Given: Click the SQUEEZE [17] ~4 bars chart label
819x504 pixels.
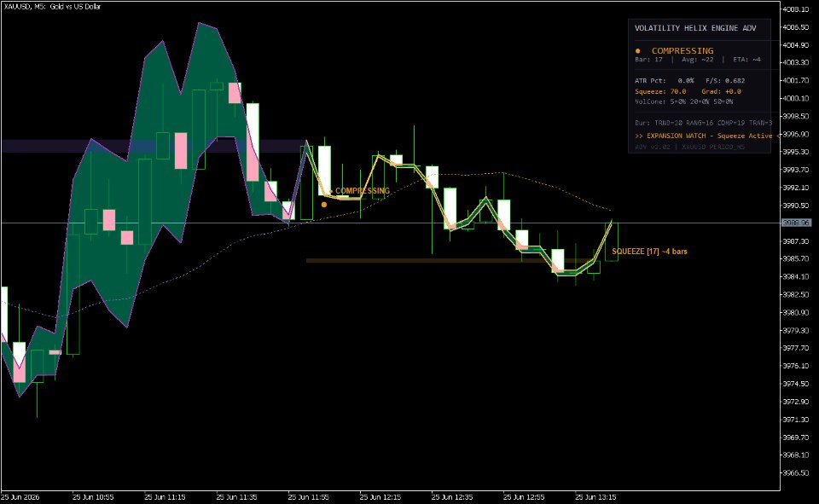Looking at the screenshot, I should pyautogui.click(x=649, y=252).
